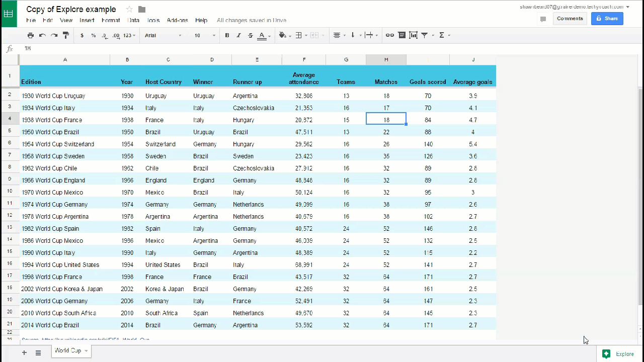
Task: Insert a link using the link icon
Action: coord(389,35)
